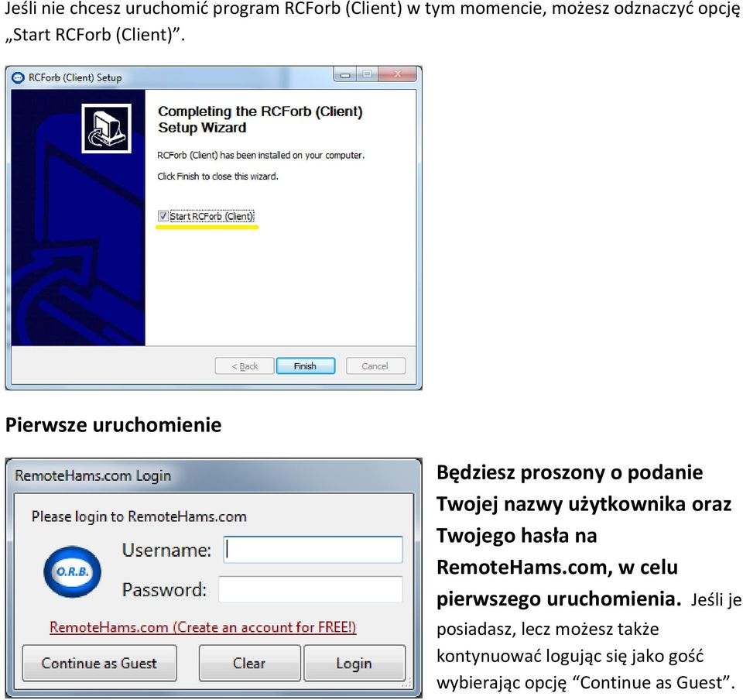Uncheck the Start RCForb (Client) checkbox
Image resolution: width=743 pixels, height=700 pixels.
point(163,216)
